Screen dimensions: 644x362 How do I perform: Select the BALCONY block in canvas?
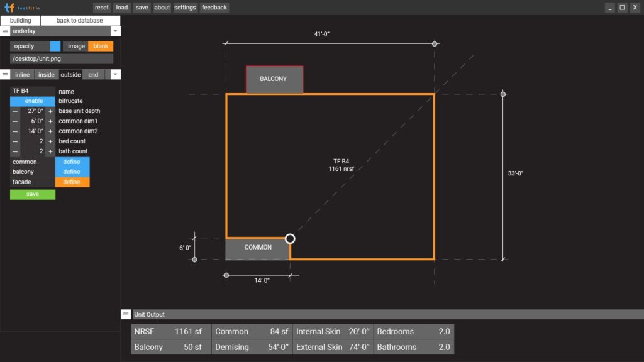click(274, 79)
